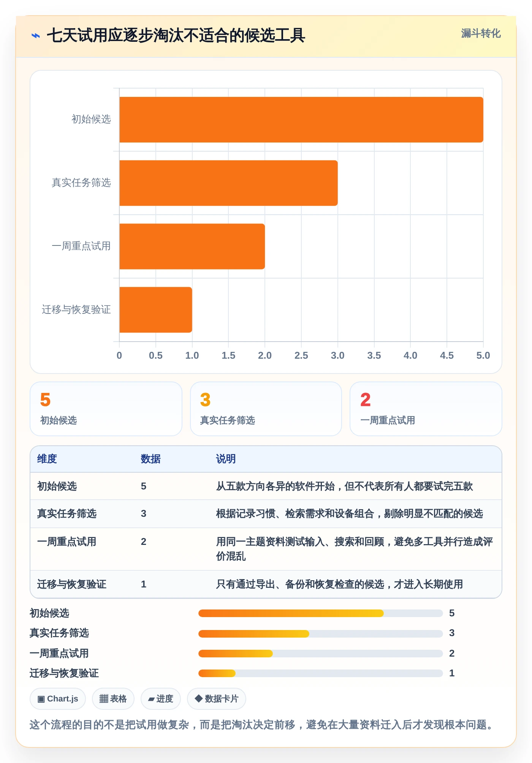Select table cell 真实任务筛选 in 维度 column
This screenshot has height=763, width=532.
67,514
